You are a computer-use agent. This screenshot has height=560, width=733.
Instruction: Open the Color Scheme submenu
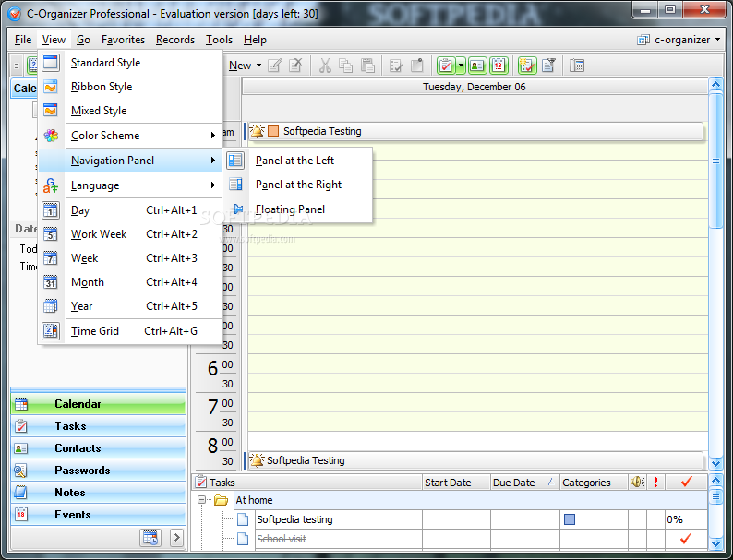click(130, 136)
